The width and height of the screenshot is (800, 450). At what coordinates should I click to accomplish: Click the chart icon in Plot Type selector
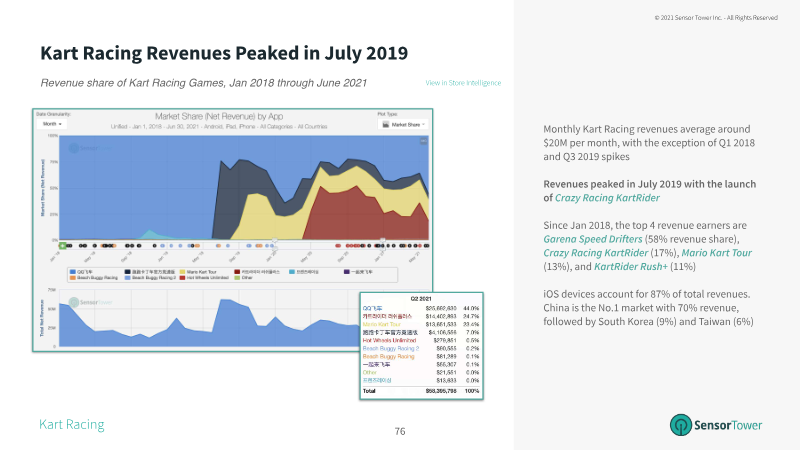click(386, 124)
